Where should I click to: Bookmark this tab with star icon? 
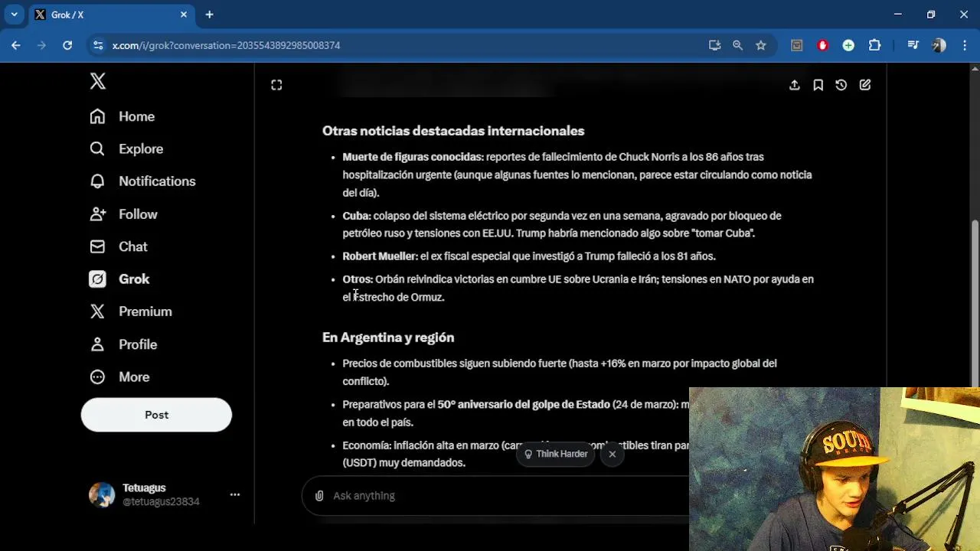(x=761, y=45)
